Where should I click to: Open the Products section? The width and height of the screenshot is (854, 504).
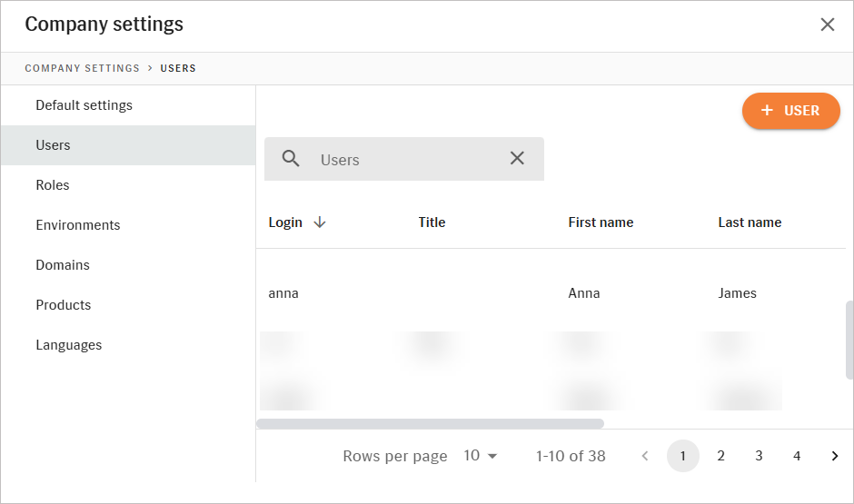click(63, 305)
